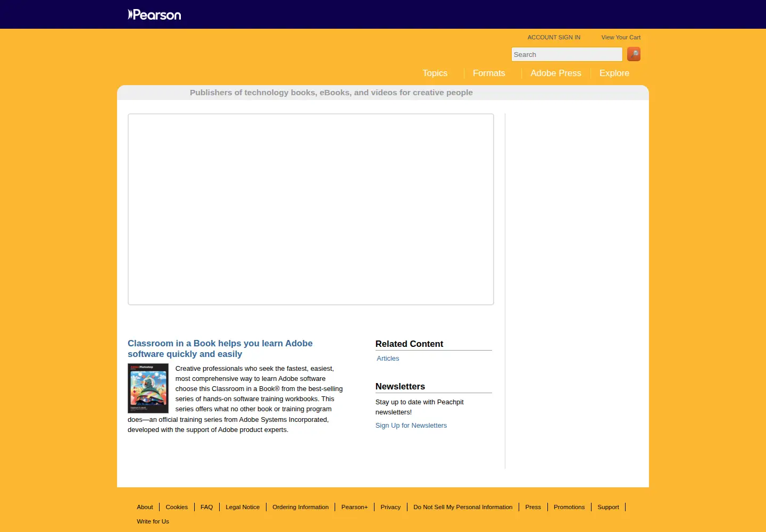766x532 pixels.
Task: Open the Privacy footer link
Action: click(x=390, y=507)
